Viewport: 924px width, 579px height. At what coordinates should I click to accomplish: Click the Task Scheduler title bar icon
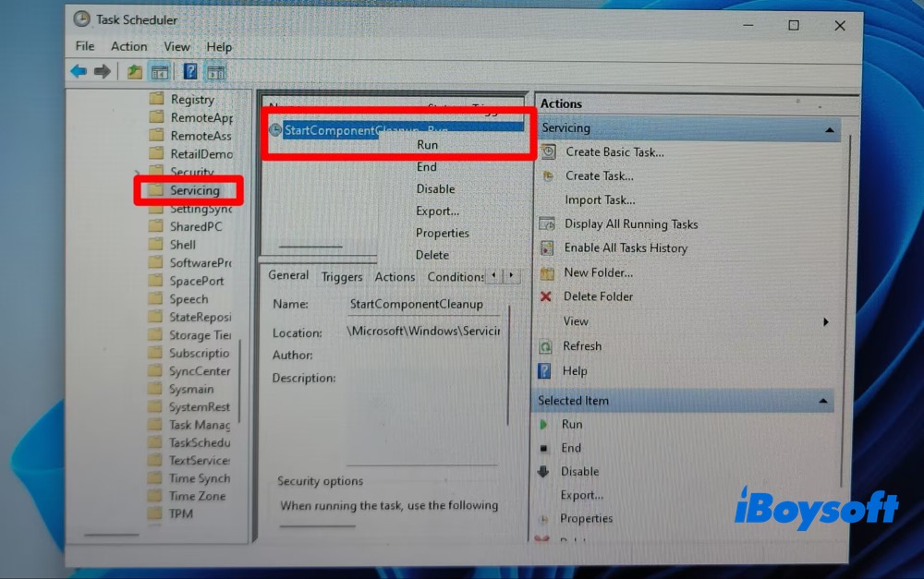(x=81, y=19)
